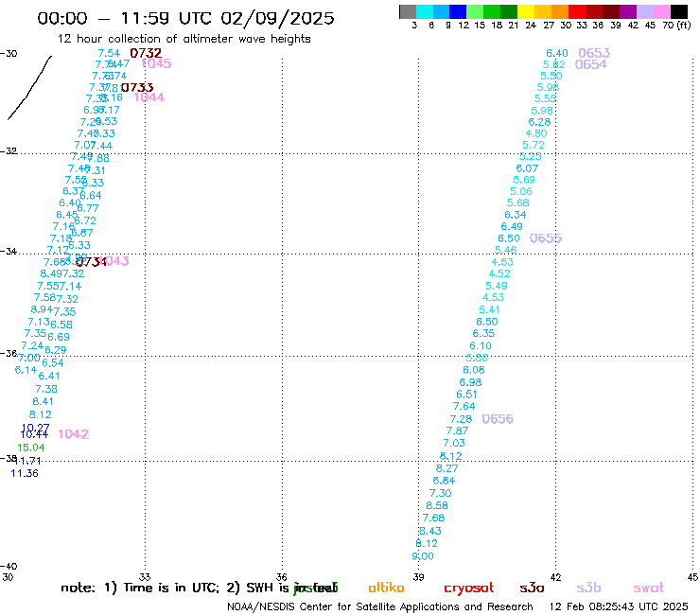The height and width of the screenshot is (615, 700).
Task: Click the dark blue 12 ft legend swatch
Action: (458, 11)
